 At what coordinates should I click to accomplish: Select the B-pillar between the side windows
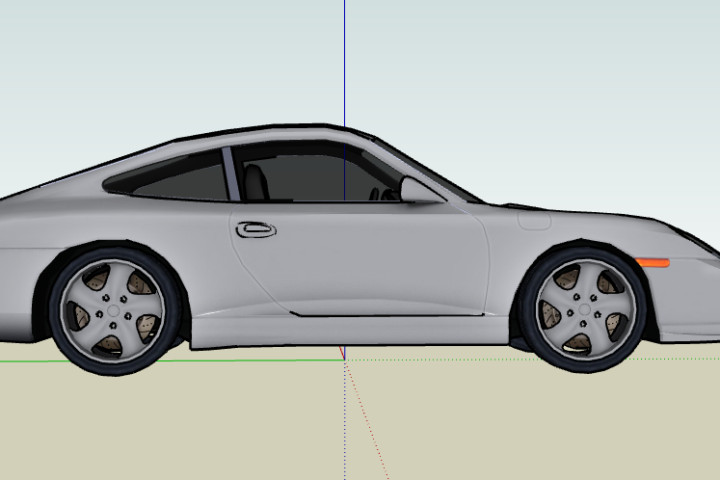pyautogui.click(x=231, y=174)
